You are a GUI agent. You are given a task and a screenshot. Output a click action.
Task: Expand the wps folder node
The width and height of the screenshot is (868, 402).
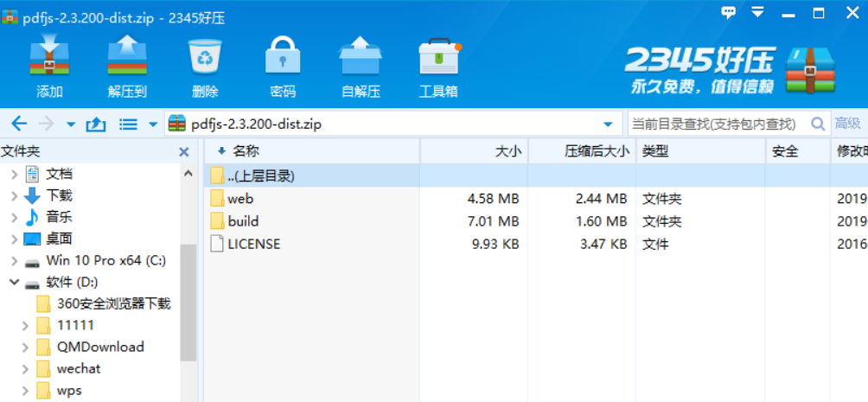pos(25,391)
